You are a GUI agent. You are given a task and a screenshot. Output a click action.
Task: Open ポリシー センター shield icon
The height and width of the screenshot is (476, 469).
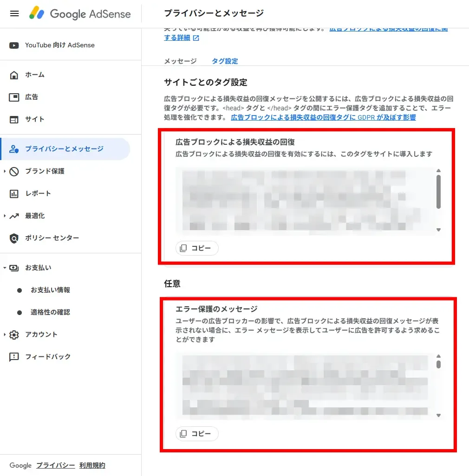click(x=14, y=238)
